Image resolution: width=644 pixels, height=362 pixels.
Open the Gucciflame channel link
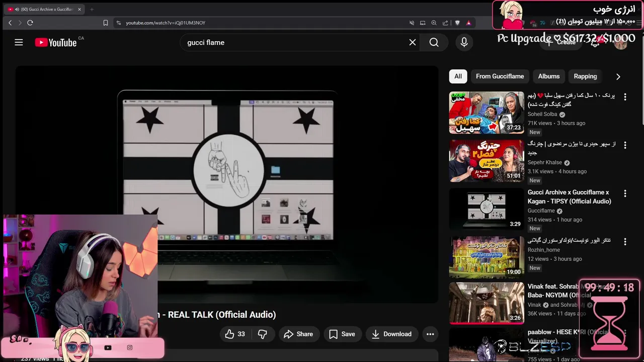pos(541,211)
